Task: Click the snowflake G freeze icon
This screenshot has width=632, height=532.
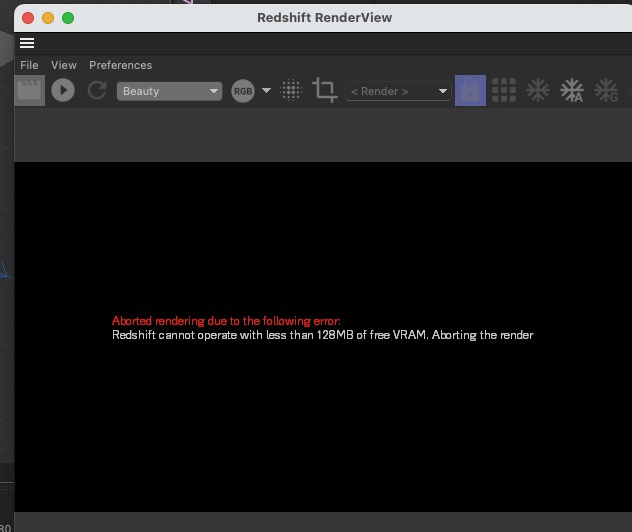Action: point(606,90)
